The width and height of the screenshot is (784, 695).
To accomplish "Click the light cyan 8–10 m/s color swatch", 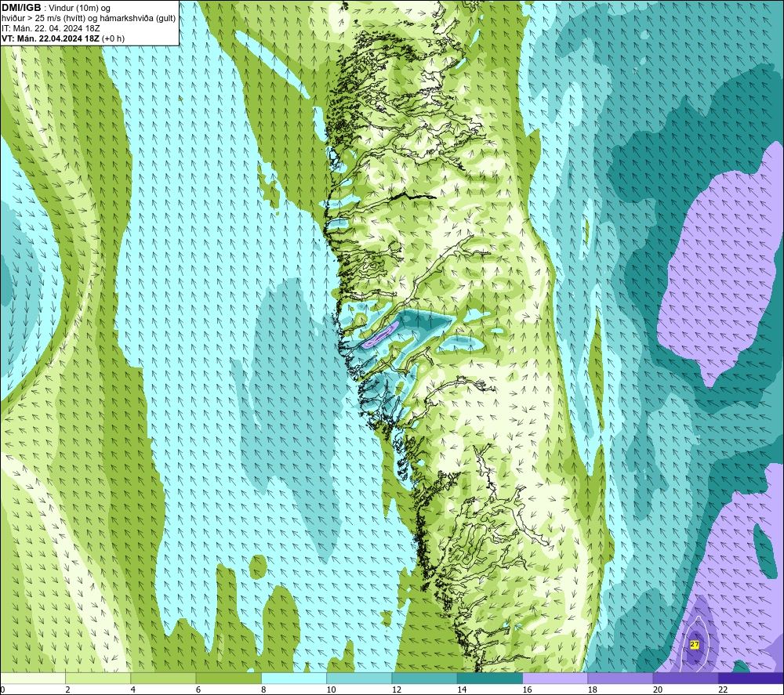I will [x=294, y=678].
